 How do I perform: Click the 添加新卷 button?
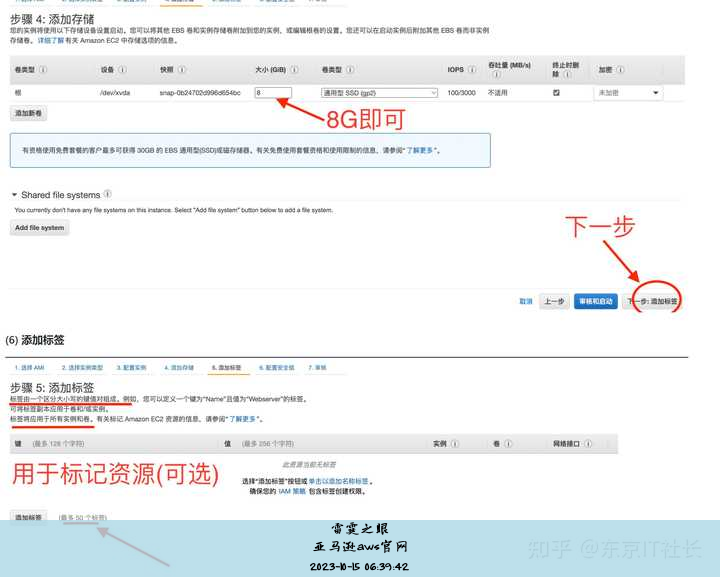(x=28, y=113)
